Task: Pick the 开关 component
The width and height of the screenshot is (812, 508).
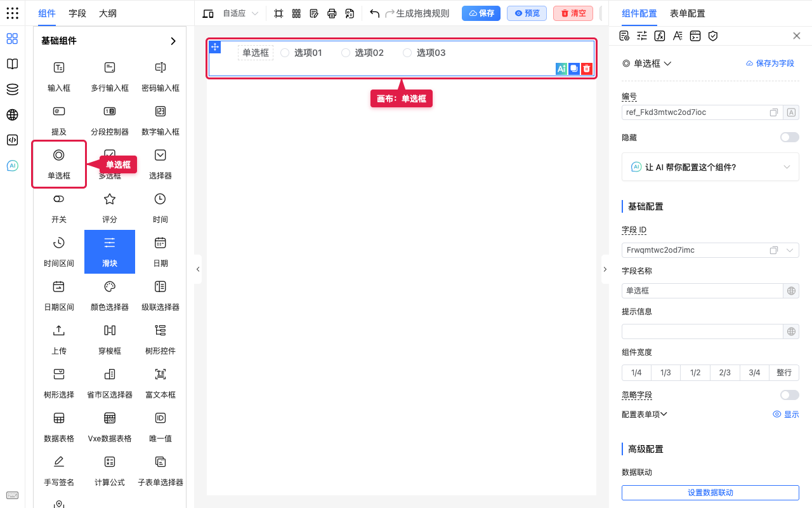Action: [x=59, y=208]
